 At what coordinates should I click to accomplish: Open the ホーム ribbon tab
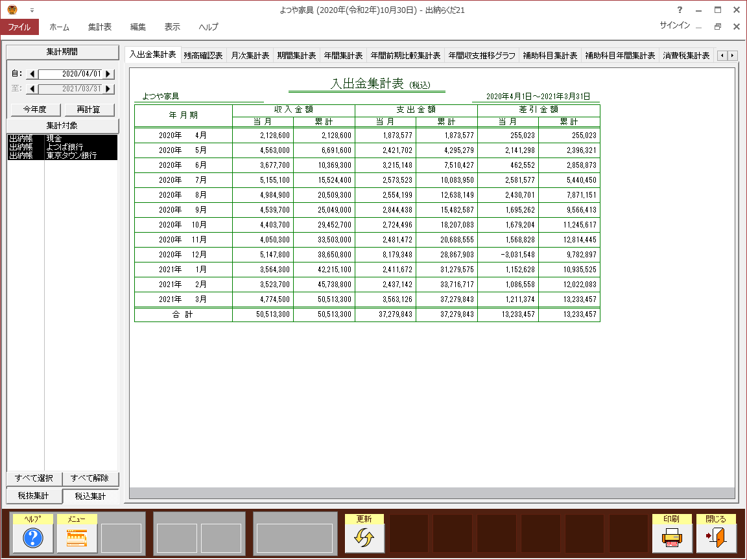[x=60, y=27]
